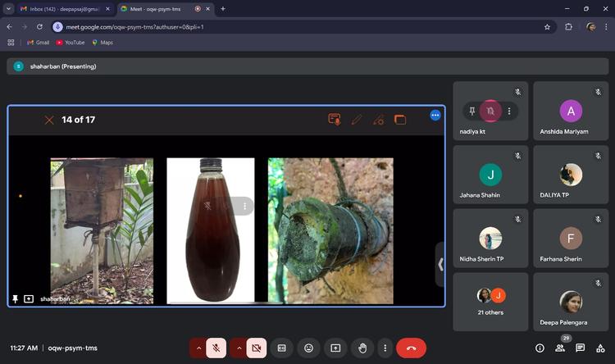
Task: Toggle closed captions
Action: 282,348
